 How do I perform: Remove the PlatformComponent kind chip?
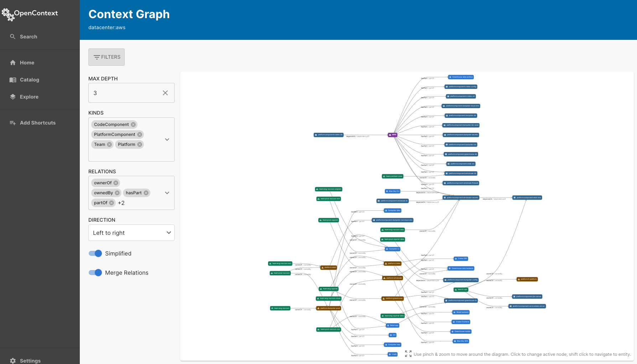coord(140,134)
